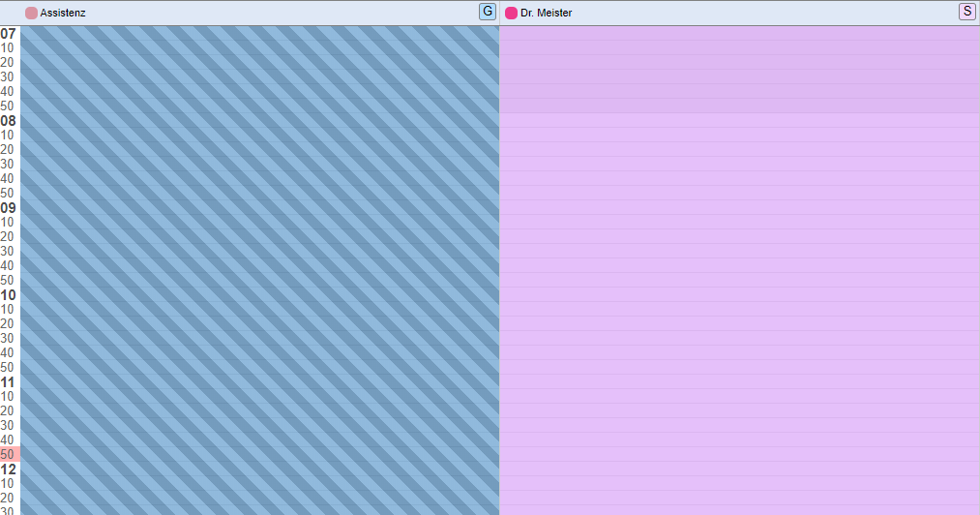Screen dimensions: 980x515
Task: Click the 11:00 blocked slot in Assistenz column
Action: 260,381
